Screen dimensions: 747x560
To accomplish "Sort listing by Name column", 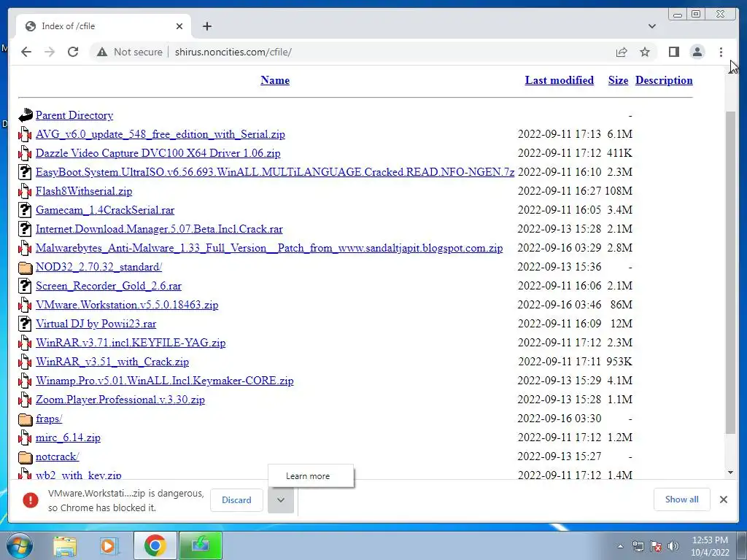I will pyautogui.click(x=275, y=80).
